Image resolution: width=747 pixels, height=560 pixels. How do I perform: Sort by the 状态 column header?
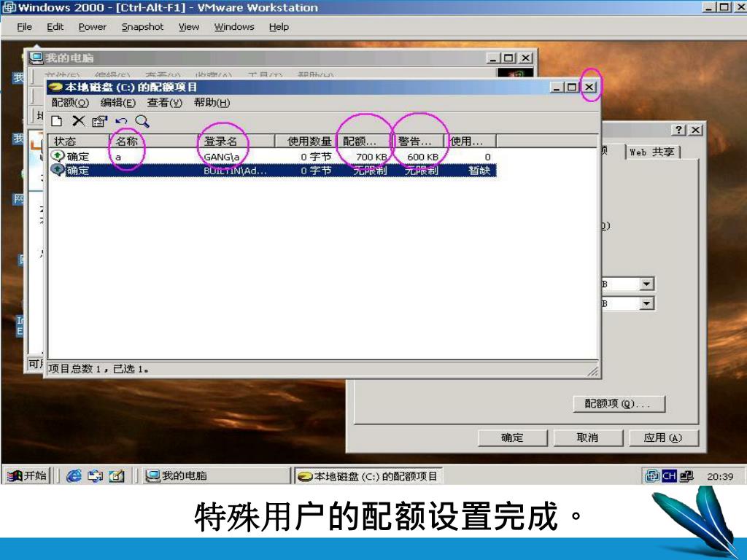(x=80, y=141)
